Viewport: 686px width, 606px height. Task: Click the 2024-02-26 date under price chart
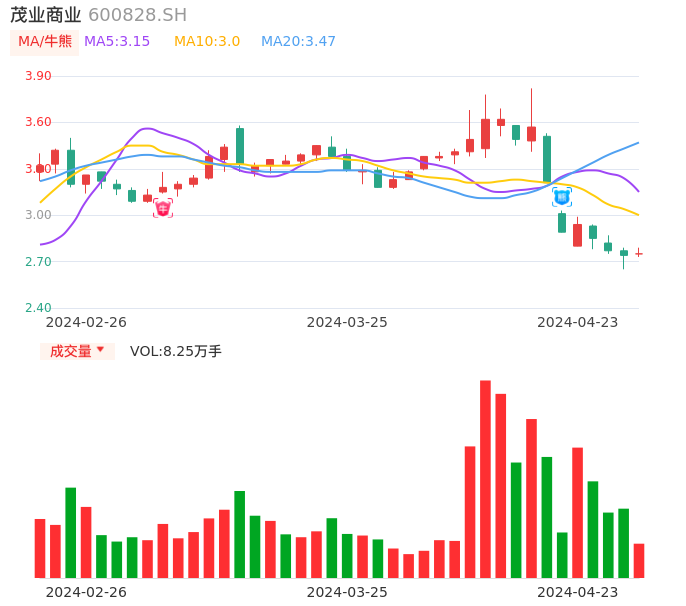(86, 322)
